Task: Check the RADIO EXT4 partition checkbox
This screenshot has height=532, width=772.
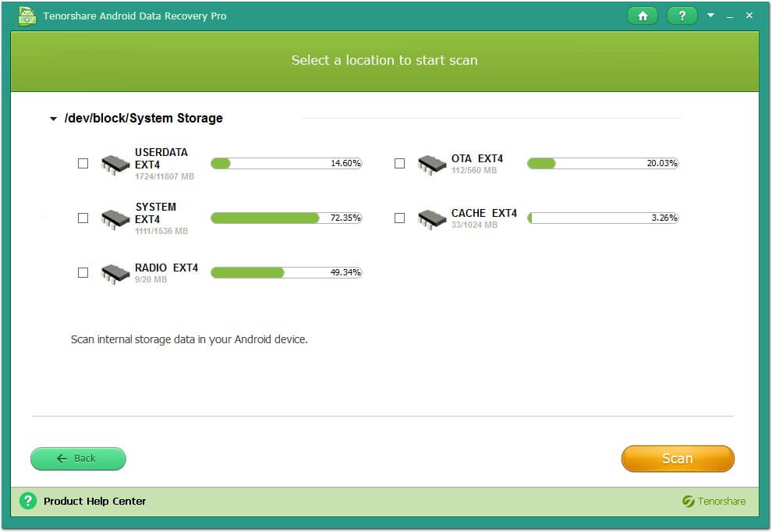Action: 83,272
